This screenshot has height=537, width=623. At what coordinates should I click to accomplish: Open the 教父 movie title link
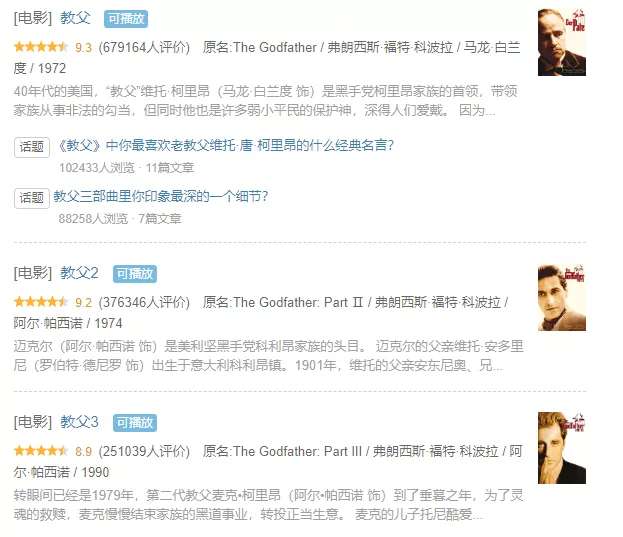point(75,18)
